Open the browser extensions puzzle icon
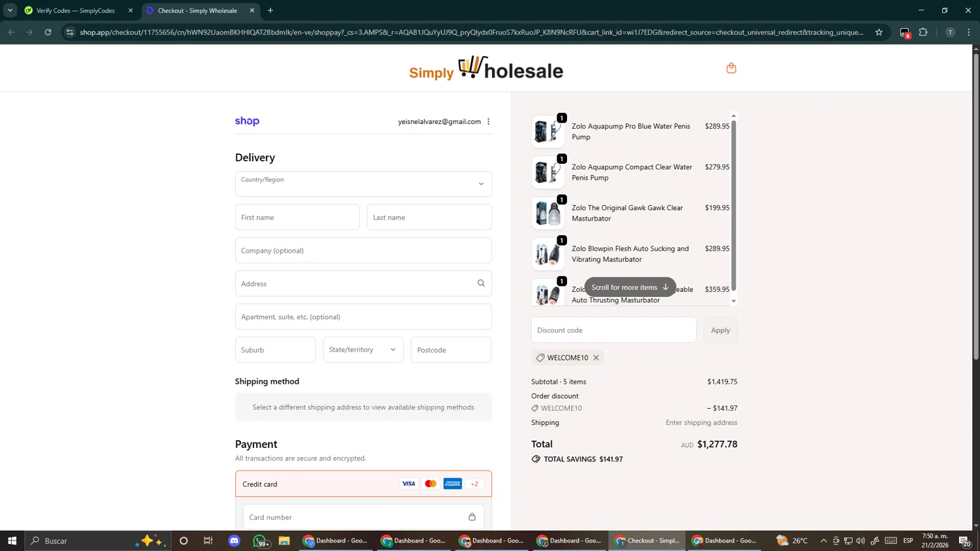Screen dimensions: 980x551 pyautogui.click(x=923, y=32)
